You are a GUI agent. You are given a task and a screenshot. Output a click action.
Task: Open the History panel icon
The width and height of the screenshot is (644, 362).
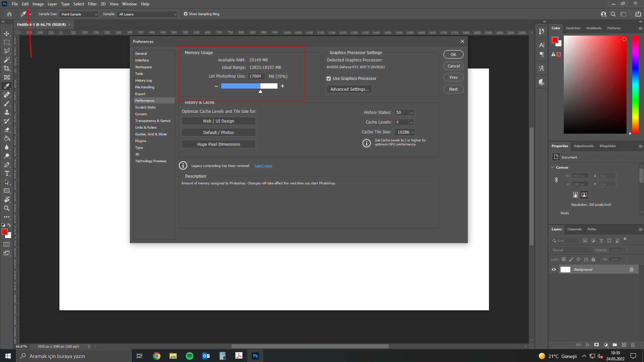click(x=541, y=31)
